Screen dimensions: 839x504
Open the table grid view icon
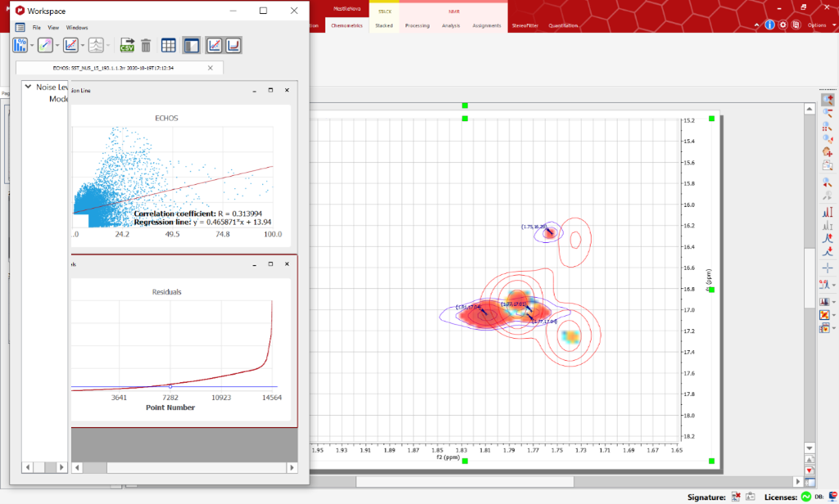click(x=169, y=46)
